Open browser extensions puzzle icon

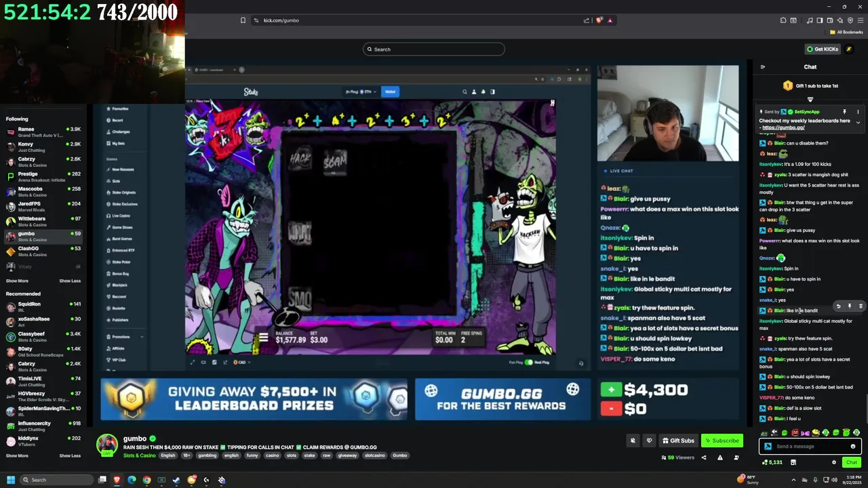(783, 20)
